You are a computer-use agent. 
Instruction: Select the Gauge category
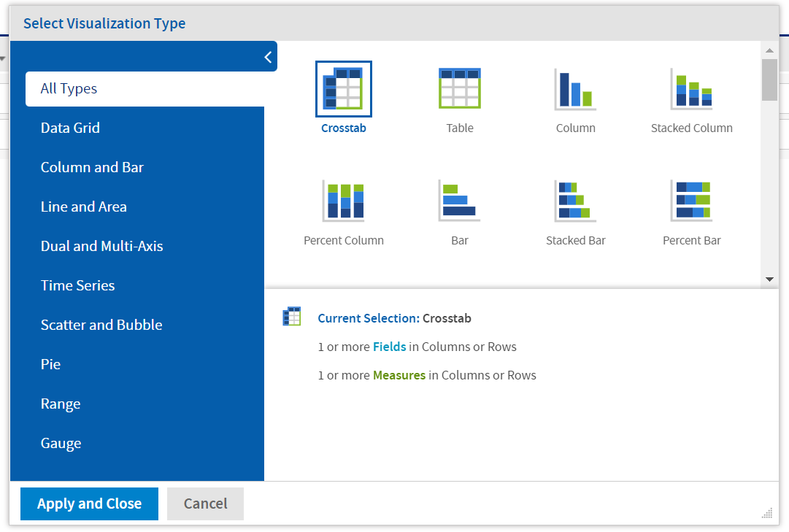pos(61,442)
